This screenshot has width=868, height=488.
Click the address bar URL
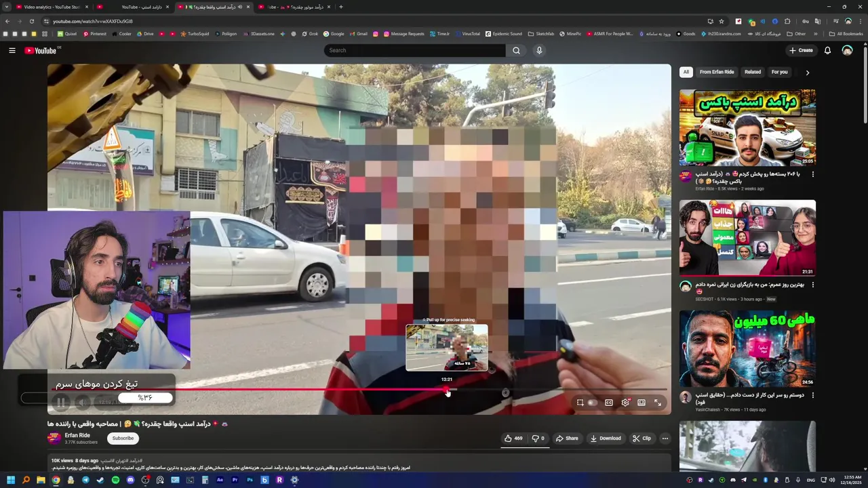coord(93,21)
